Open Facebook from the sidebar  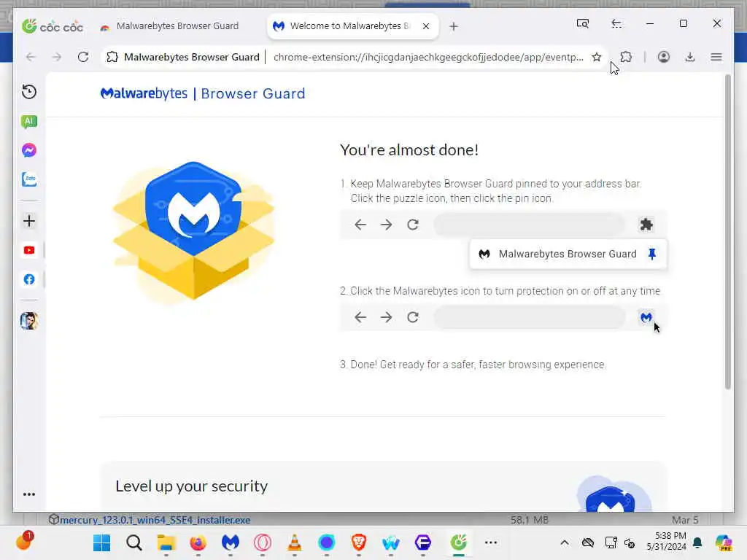point(29,279)
